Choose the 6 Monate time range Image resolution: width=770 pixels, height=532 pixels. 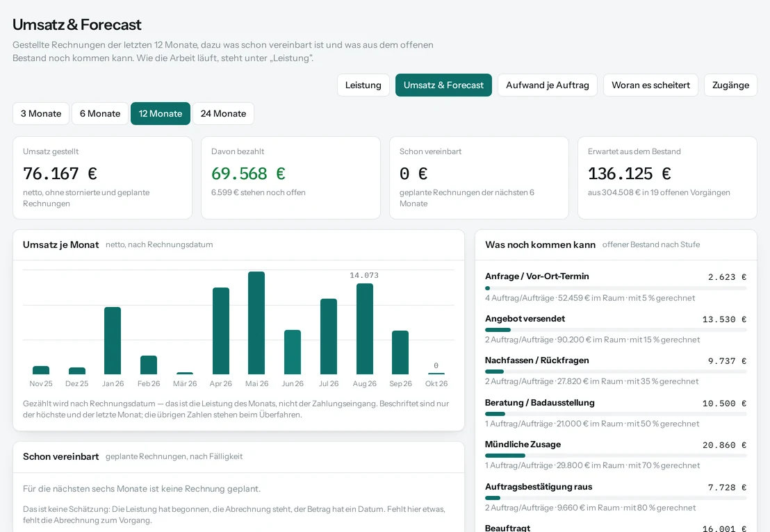coord(100,113)
